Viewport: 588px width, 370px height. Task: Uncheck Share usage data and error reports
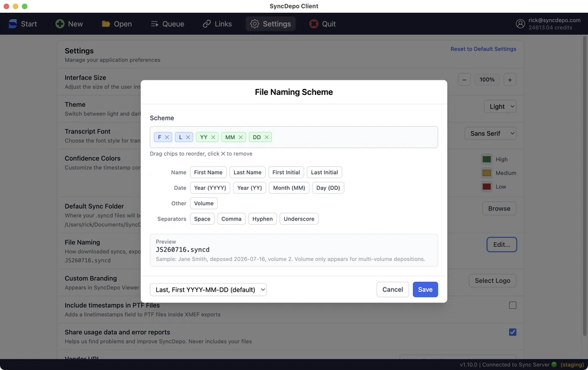coord(512,332)
